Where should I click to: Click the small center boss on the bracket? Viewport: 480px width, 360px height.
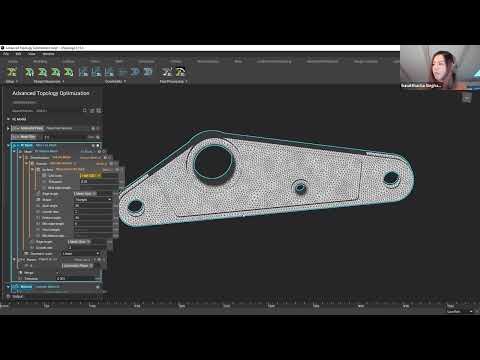pyautogui.click(x=300, y=188)
